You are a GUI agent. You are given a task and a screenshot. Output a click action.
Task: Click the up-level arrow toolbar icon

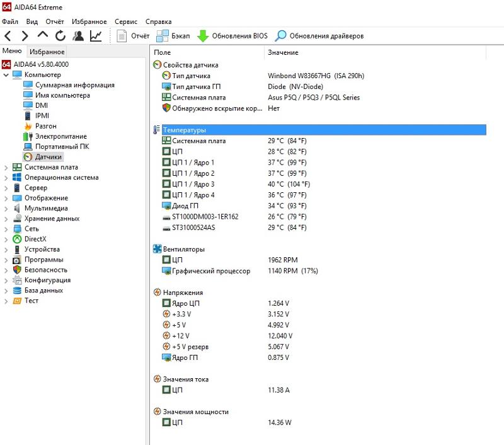[x=42, y=35]
